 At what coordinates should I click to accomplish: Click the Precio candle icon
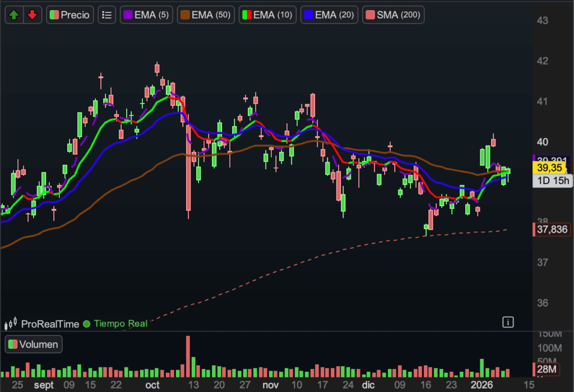[x=54, y=15]
